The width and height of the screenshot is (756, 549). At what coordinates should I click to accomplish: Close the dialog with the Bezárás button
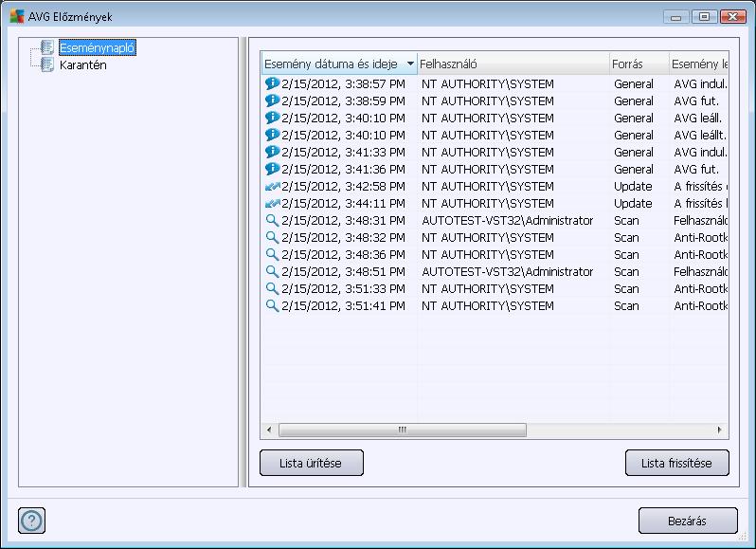pyautogui.click(x=688, y=521)
